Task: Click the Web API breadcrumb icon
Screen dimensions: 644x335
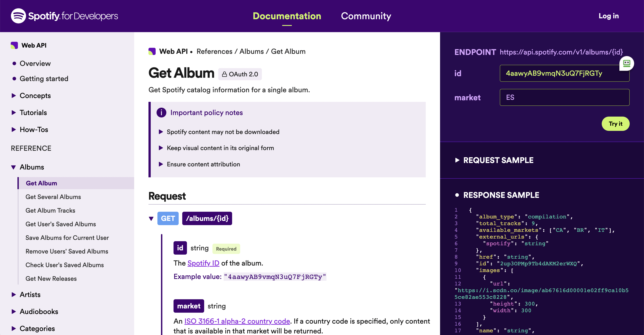Action: pyautogui.click(x=152, y=51)
